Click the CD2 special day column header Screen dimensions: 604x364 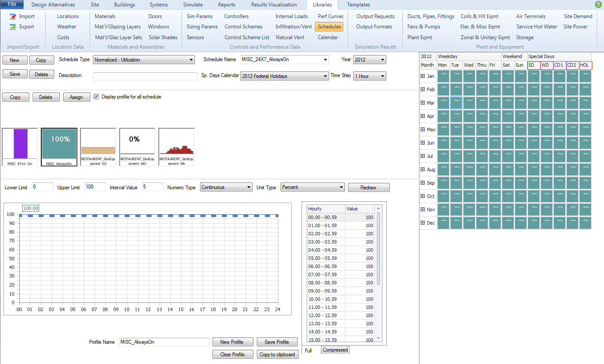coord(573,65)
